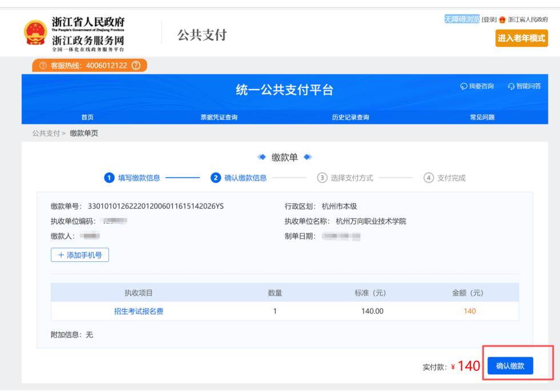Click the 进入老年模式 button
560x392 pixels.
pos(521,38)
